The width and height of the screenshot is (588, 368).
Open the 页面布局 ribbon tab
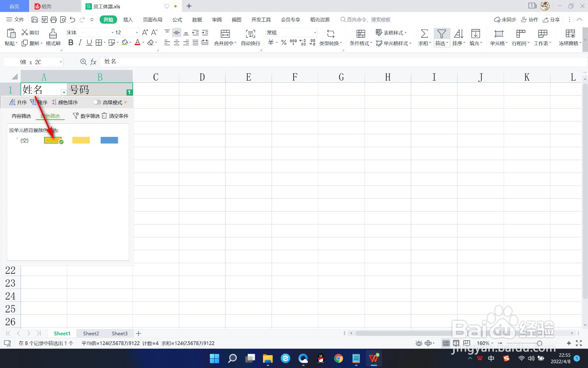[153, 20]
